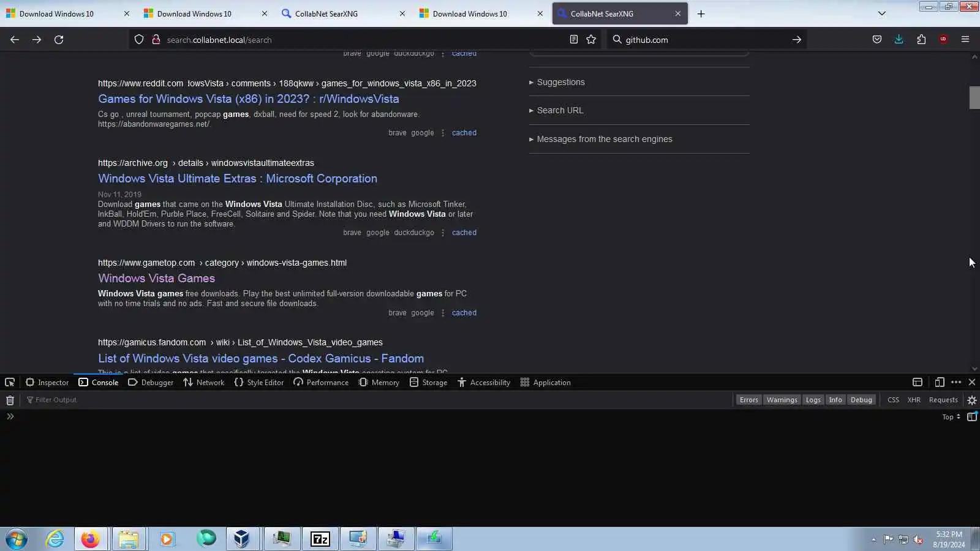Enable XHR logging in console
The width and height of the screenshot is (980, 551).
click(x=914, y=400)
